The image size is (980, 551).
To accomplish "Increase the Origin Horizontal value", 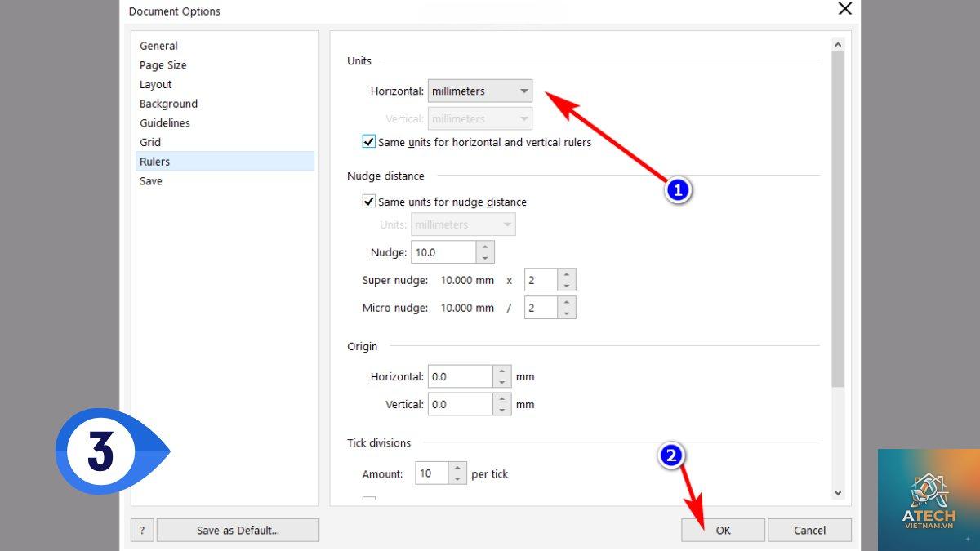I will tap(502, 371).
